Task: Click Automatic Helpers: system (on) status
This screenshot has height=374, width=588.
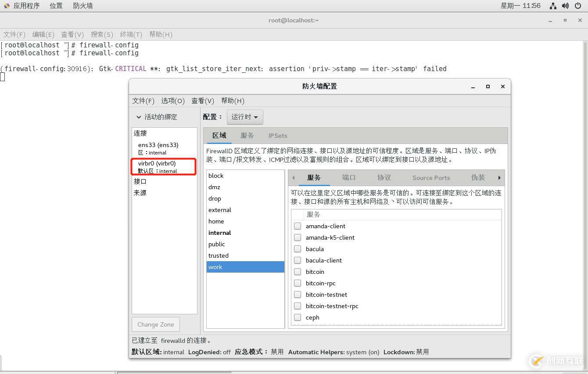Action: [x=333, y=352]
